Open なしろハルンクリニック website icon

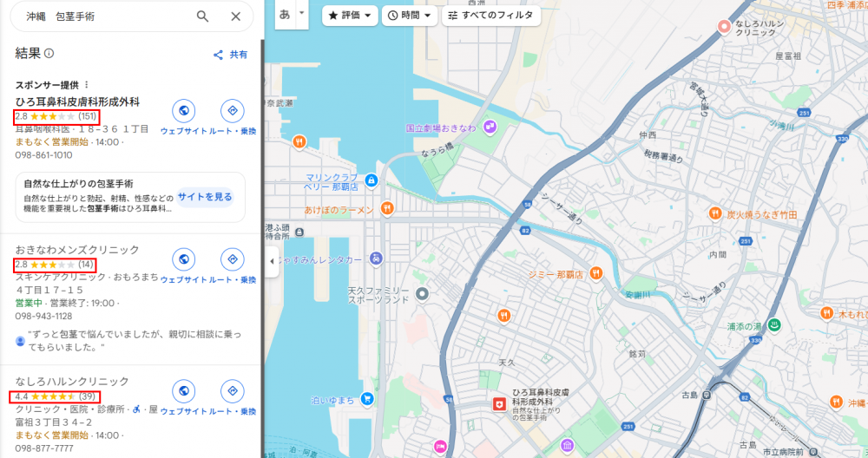click(183, 391)
